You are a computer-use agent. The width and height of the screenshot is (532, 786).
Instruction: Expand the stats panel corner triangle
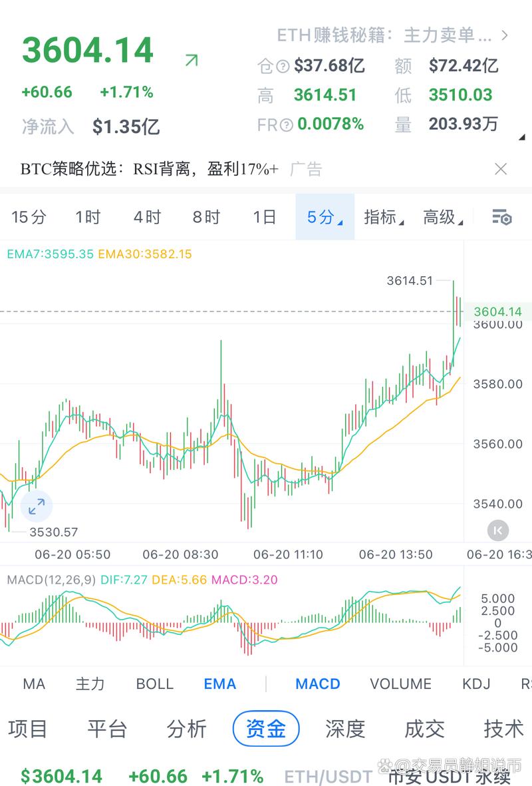tap(521, 137)
